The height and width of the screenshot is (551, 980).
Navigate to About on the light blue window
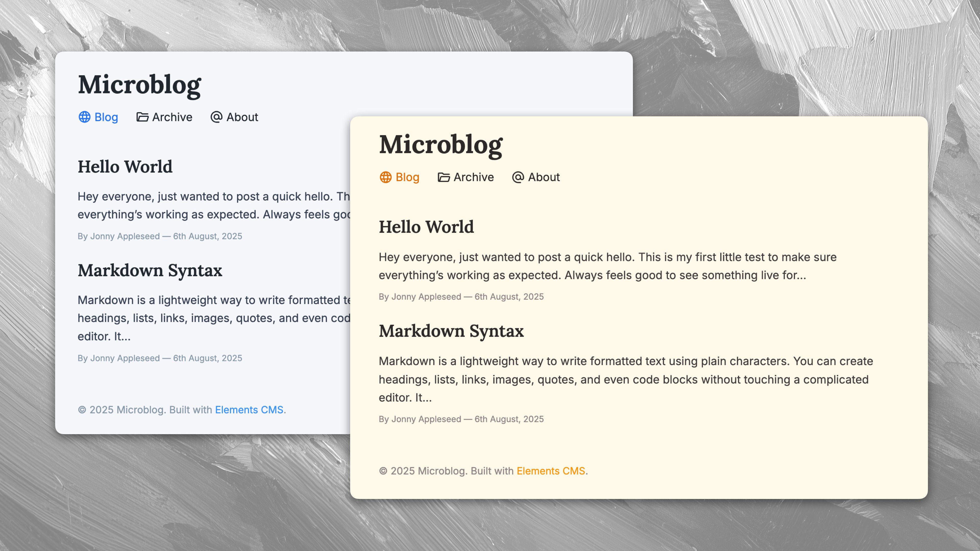tap(242, 117)
